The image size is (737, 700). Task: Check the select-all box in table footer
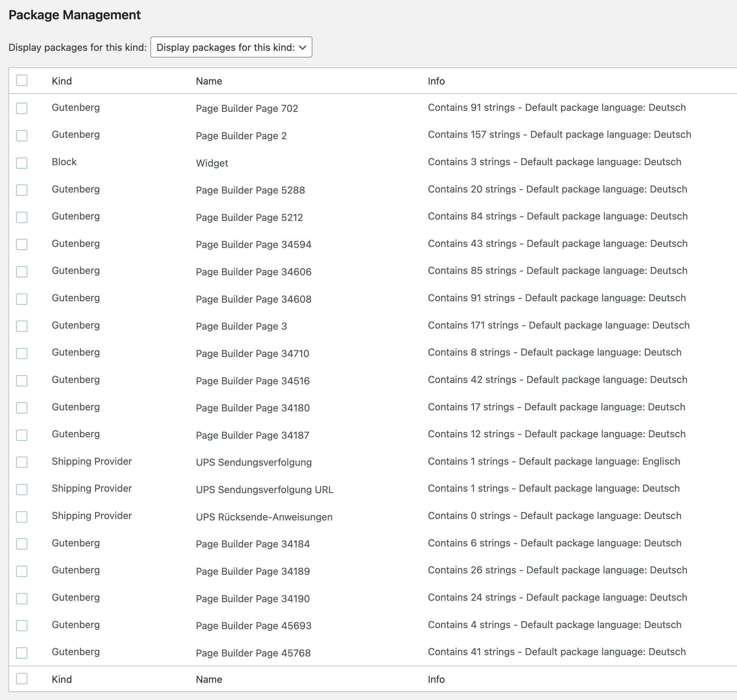click(22, 678)
